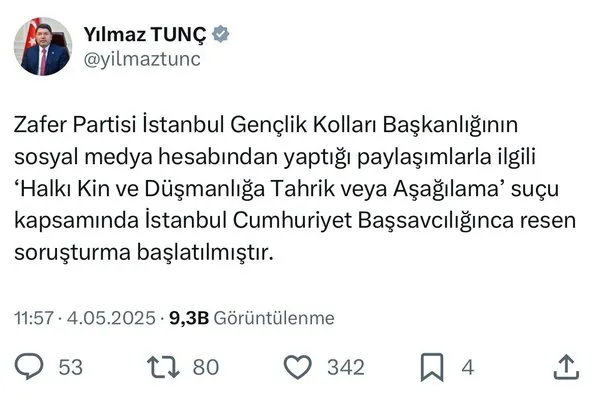Viewport: 600px width, 399px height.
Task: Click the bookmark count 4
Action: pos(468,367)
